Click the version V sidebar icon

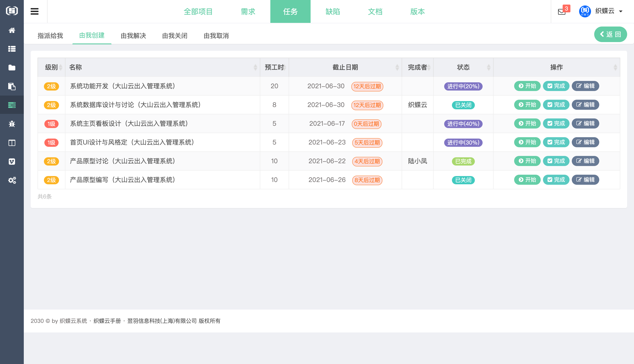(x=12, y=161)
